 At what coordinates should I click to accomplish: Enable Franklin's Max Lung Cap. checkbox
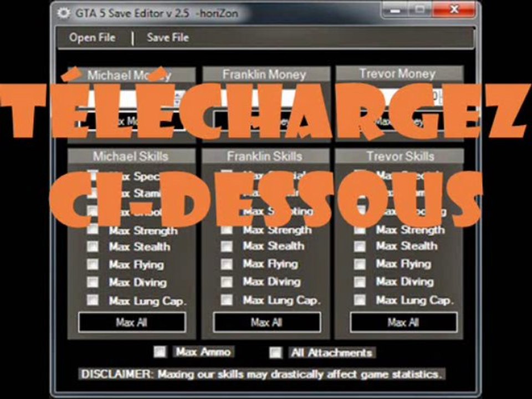227,300
